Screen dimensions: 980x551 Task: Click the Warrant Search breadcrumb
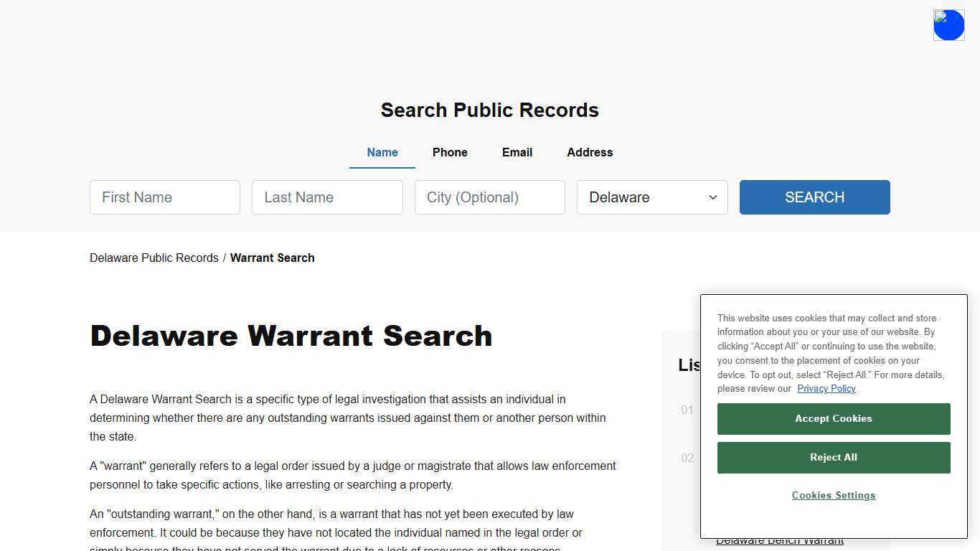click(x=272, y=258)
